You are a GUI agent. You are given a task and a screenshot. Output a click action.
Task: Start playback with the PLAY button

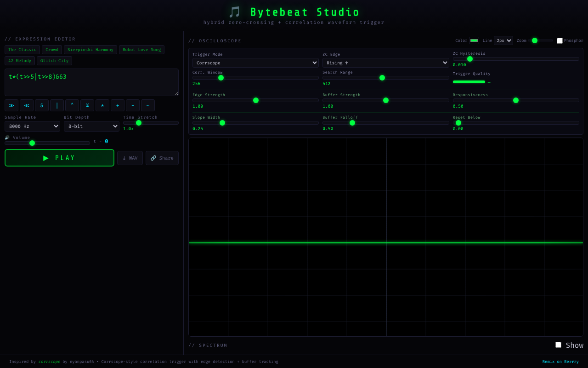click(59, 158)
